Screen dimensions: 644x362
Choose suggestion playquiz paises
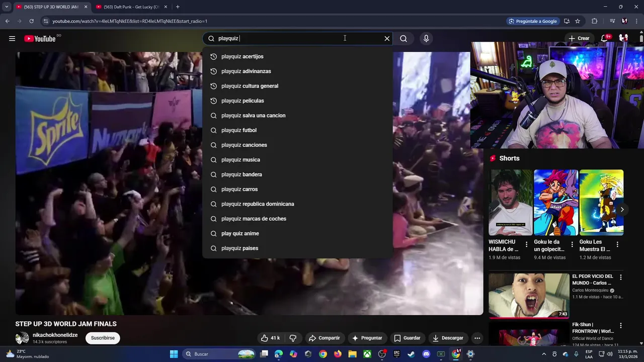pos(297,248)
